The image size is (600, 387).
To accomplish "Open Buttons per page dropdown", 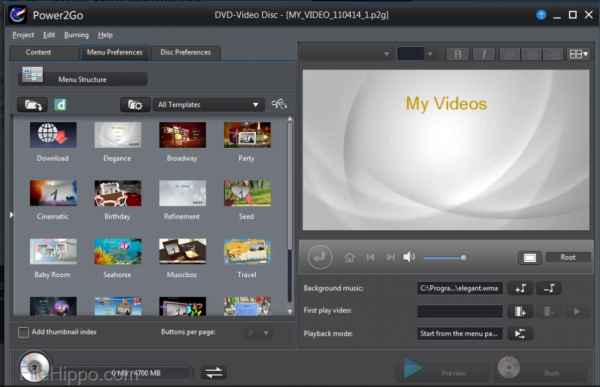I will pos(258,333).
